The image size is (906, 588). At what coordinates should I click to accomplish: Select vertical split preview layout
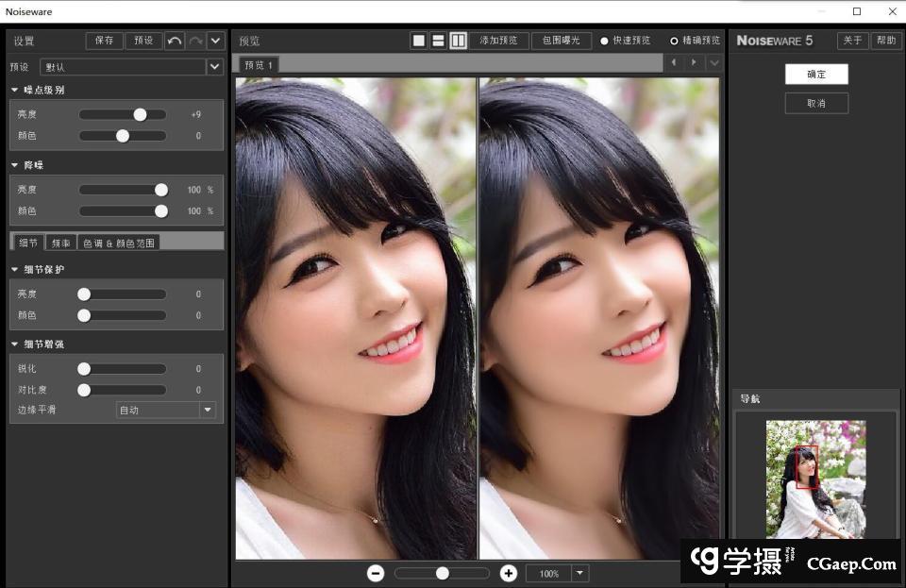pyautogui.click(x=458, y=41)
